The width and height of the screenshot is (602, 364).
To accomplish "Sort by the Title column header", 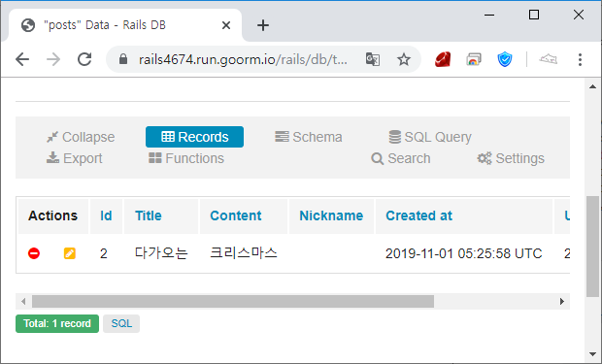I will pos(149,215).
